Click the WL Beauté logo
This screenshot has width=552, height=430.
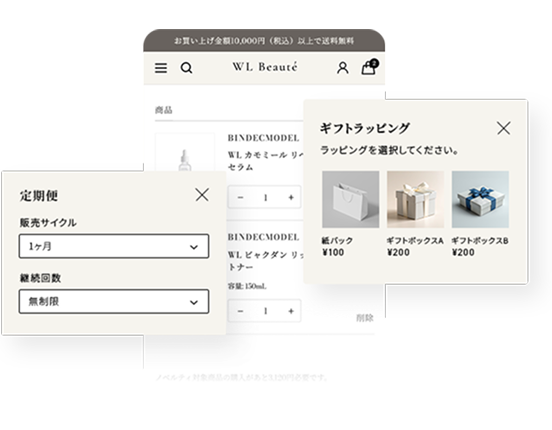265,67
